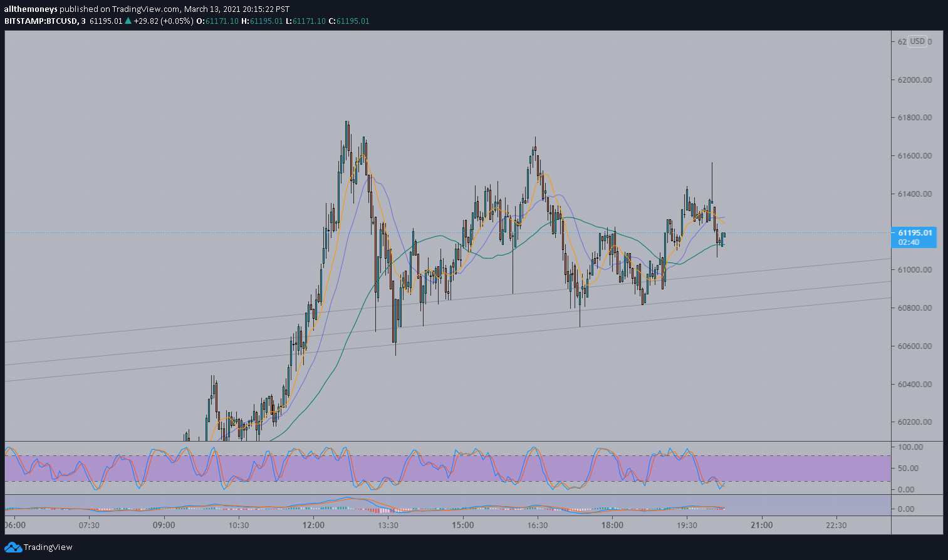948x560 pixels.
Task: Click the TradingView cloud logo icon
Action: click(x=13, y=547)
